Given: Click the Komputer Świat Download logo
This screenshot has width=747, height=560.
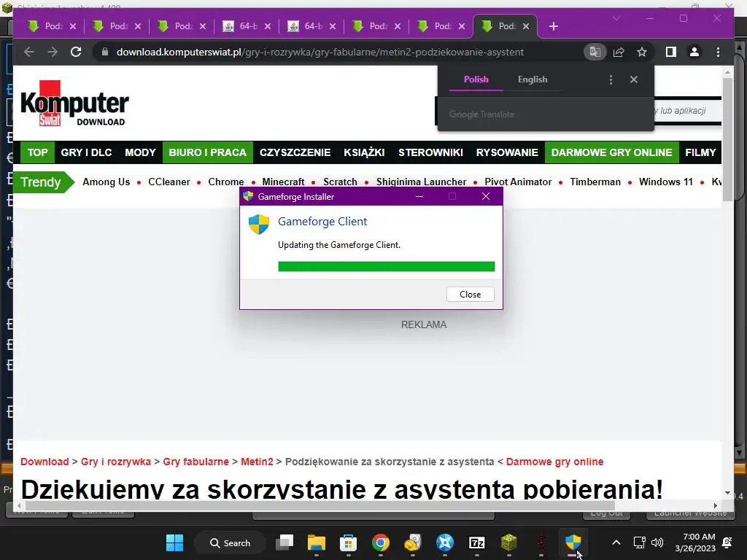Looking at the screenshot, I should tap(74, 104).
